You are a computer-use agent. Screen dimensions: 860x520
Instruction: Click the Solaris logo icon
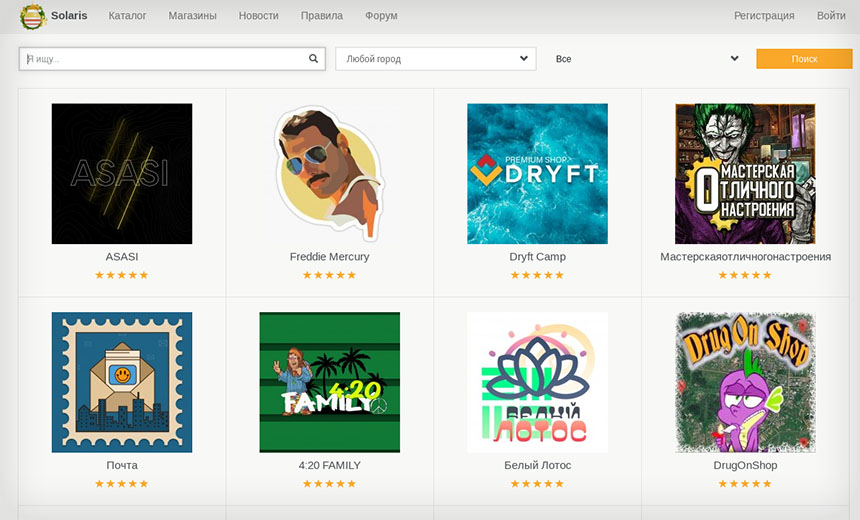pos(32,16)
